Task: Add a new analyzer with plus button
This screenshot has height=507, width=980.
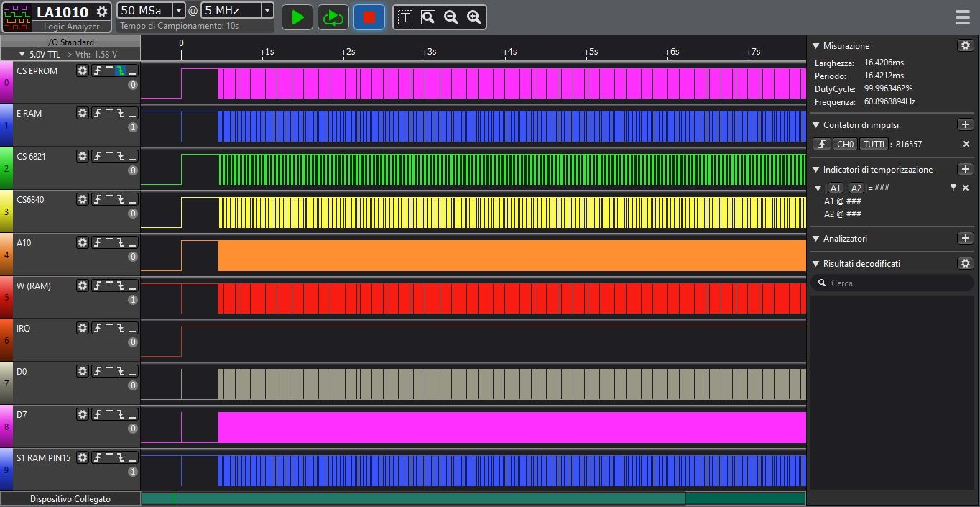Action: tap(966, 238)
